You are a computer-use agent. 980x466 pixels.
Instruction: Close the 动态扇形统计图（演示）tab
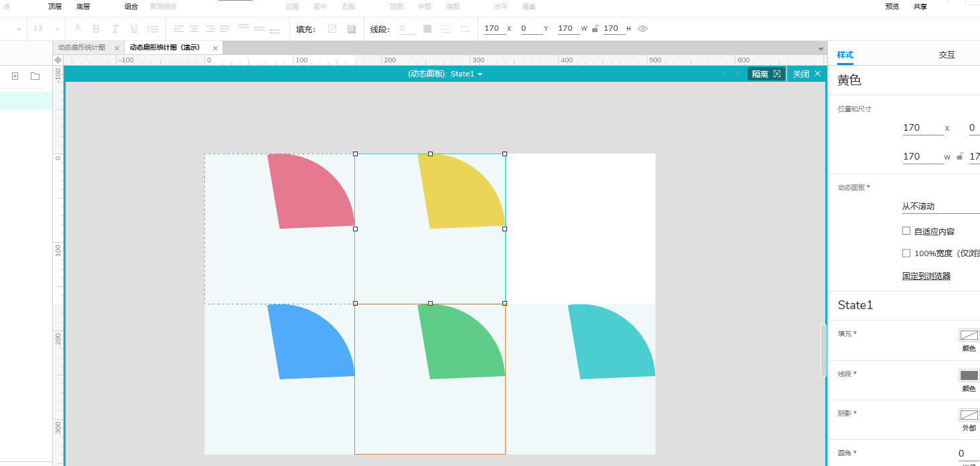point(215,48)
